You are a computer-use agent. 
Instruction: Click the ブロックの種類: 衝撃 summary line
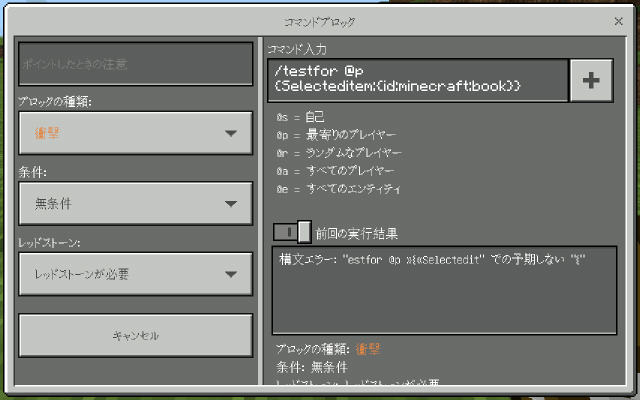tap(328, 349)
